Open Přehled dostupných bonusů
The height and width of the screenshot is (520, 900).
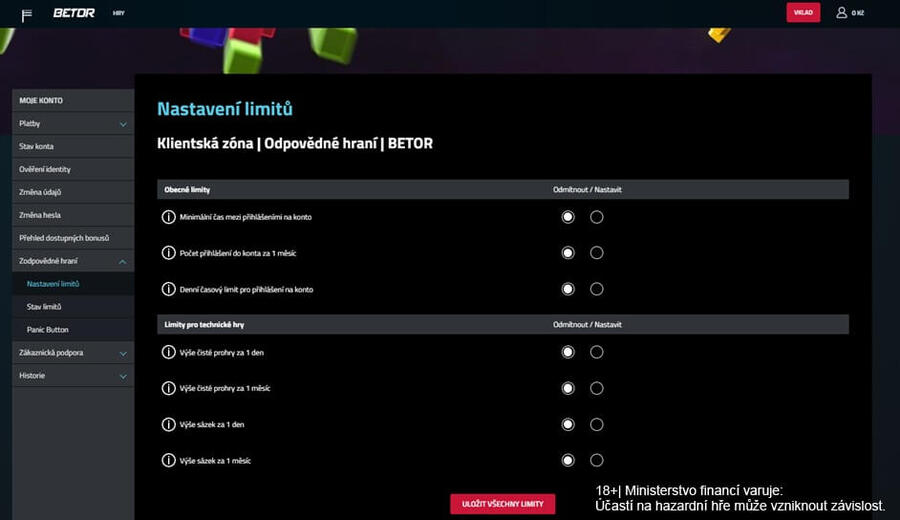click(x=73, y=238)
